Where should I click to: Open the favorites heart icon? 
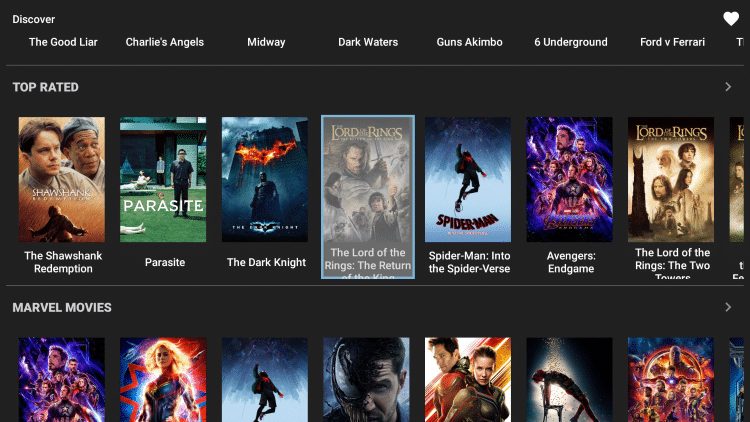(730, 19)
